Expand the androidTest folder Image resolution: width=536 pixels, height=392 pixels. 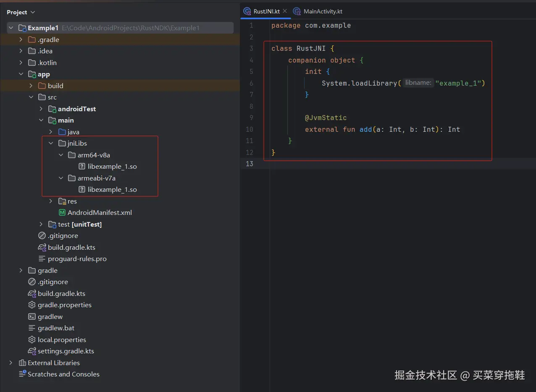pyautogui.click(x=41, y=109)
